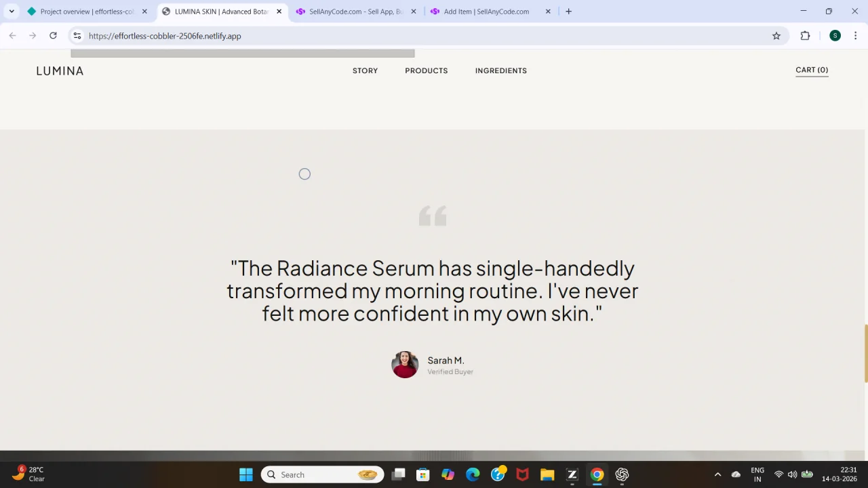Open Copilot from the taskbar
This screenshot has width=868, height=488.
[448, 474]
